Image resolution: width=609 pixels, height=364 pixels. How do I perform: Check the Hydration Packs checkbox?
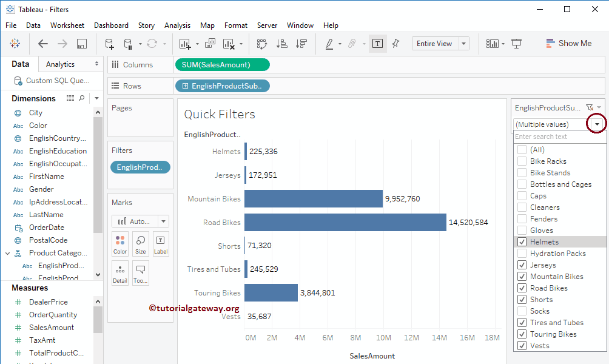pyautogui.click(x=522, y=254)
